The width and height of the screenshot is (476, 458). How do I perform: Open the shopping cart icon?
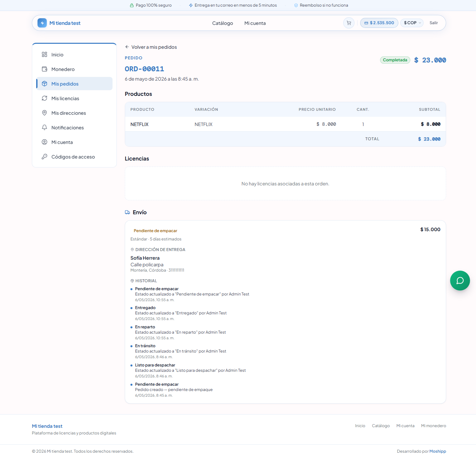tap(349, 23)
